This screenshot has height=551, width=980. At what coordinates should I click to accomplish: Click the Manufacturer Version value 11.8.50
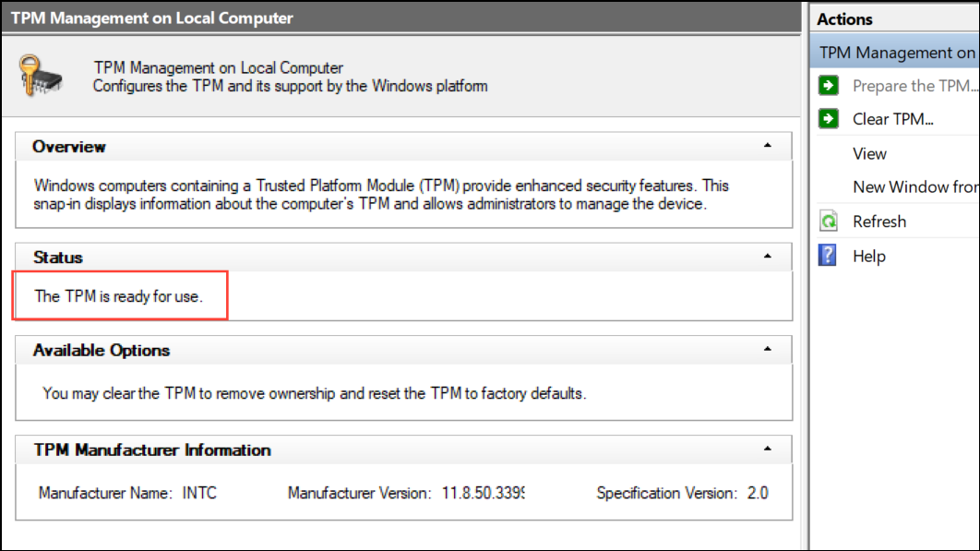point(481,494)
